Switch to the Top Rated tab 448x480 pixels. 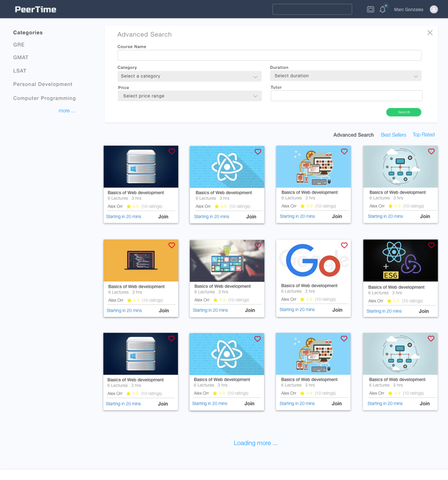coord(423,135)
